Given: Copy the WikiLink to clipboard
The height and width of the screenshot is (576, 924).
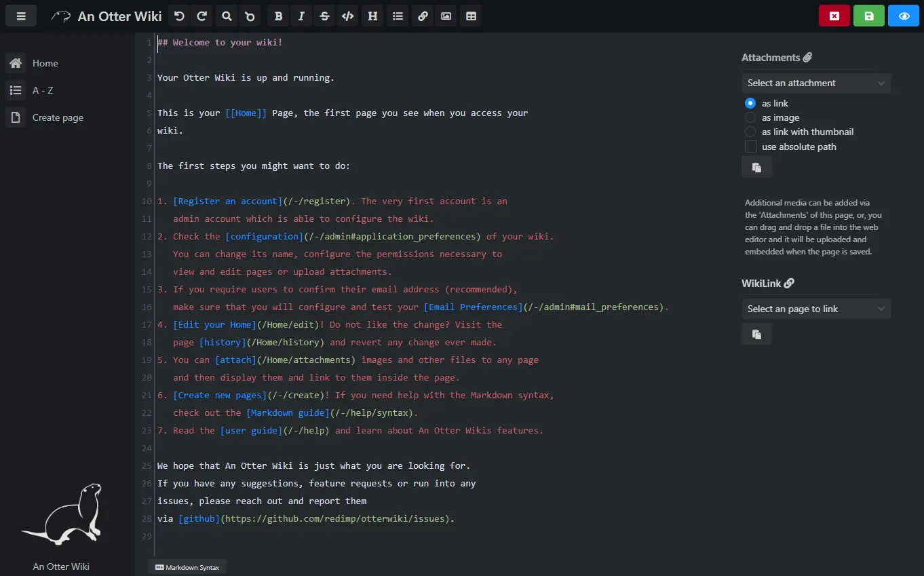Looking at the screenshot, I should point(756,334).
